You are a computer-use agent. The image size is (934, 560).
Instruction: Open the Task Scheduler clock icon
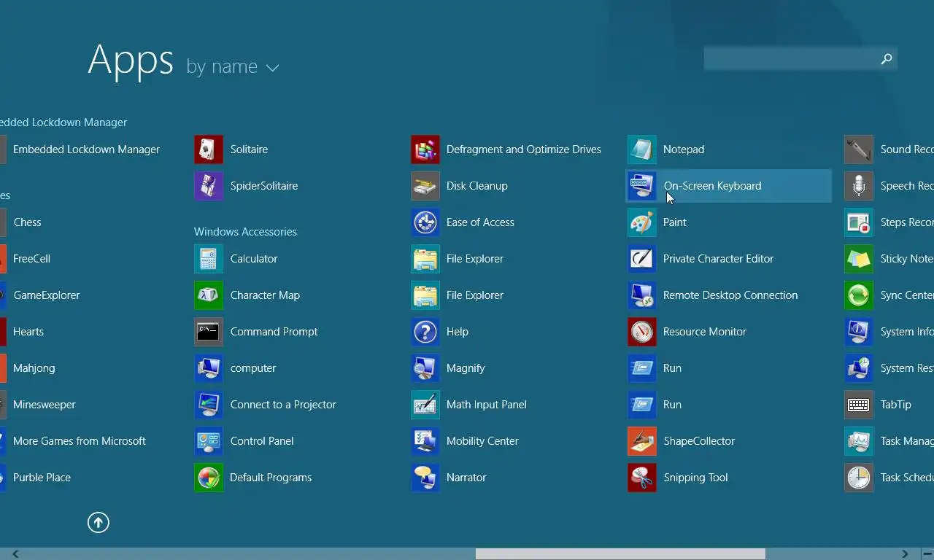(x=859, y=478)
